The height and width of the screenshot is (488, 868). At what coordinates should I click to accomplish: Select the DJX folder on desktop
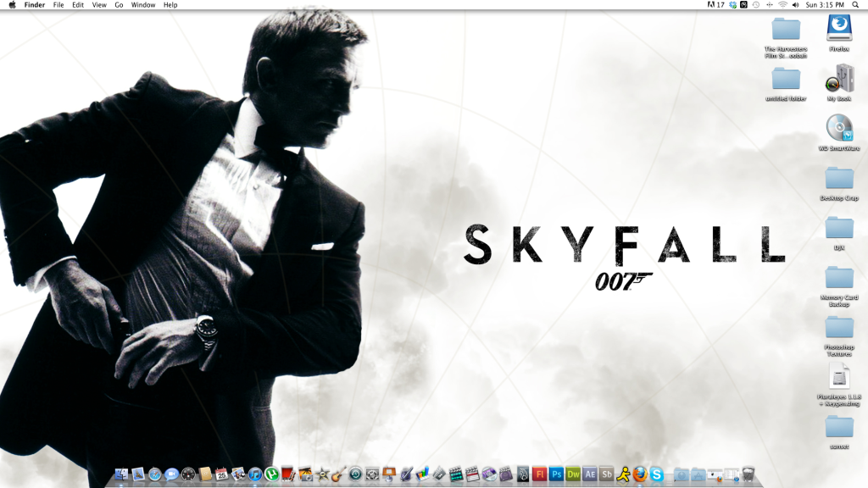(839, 228)
